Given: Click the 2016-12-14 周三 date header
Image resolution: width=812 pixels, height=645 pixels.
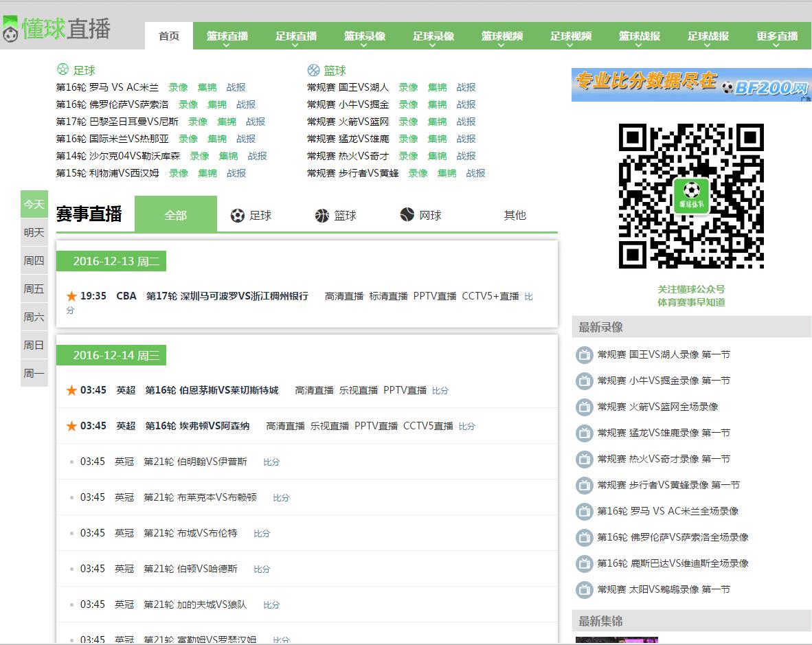Looking at the screenshot, I should point(111,355).
